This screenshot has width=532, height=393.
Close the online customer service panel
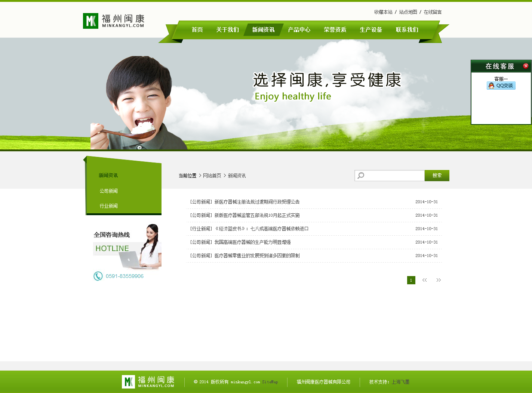[526, 66]
